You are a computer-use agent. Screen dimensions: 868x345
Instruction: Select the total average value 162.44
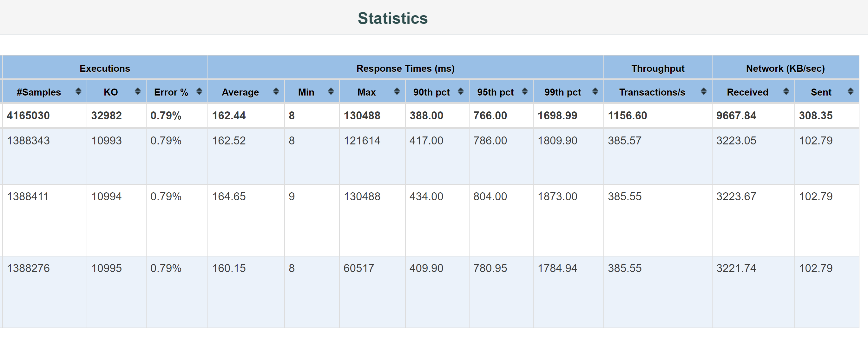pyautogui.click(x=229, y=116)
